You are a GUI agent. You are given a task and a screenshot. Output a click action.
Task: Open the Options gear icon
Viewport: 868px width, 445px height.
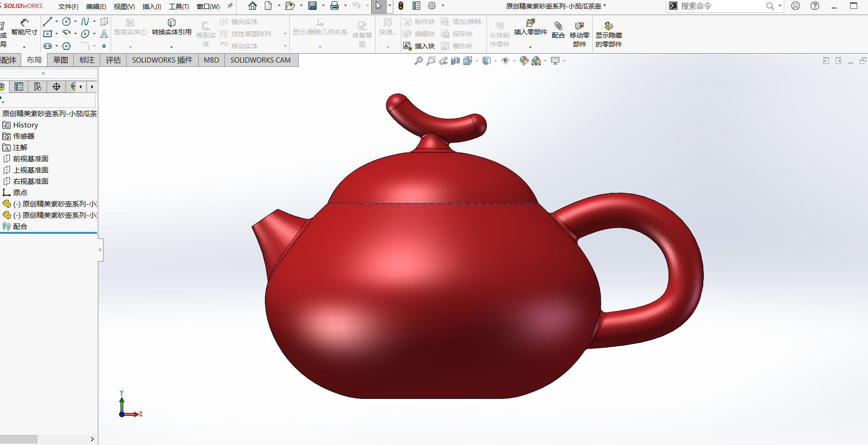432,6
